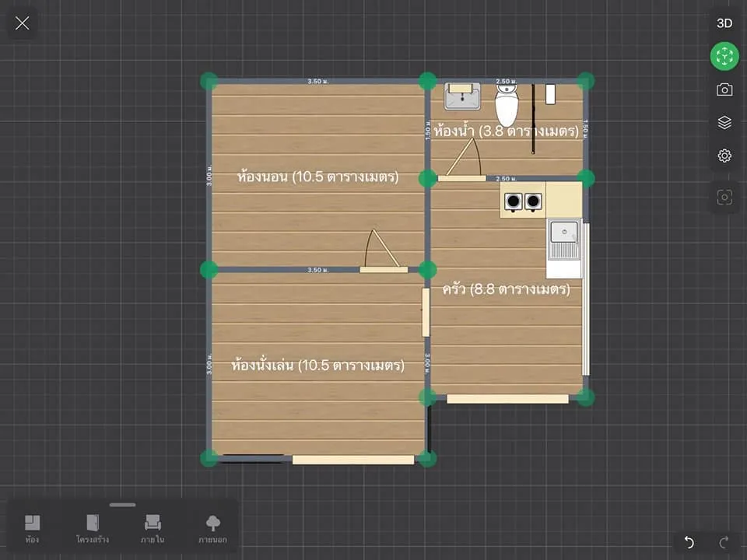Click the focus/recenter view icon

click(x=724, y=197)
